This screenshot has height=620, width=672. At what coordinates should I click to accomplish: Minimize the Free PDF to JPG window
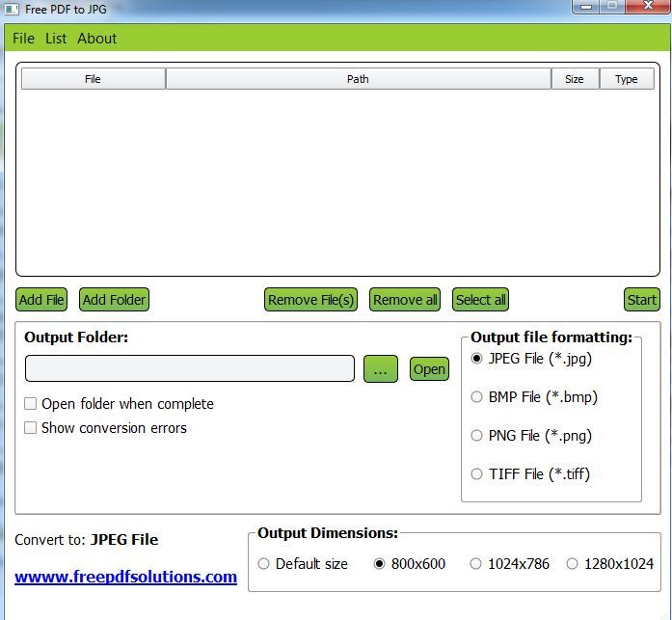coord(586,7)
